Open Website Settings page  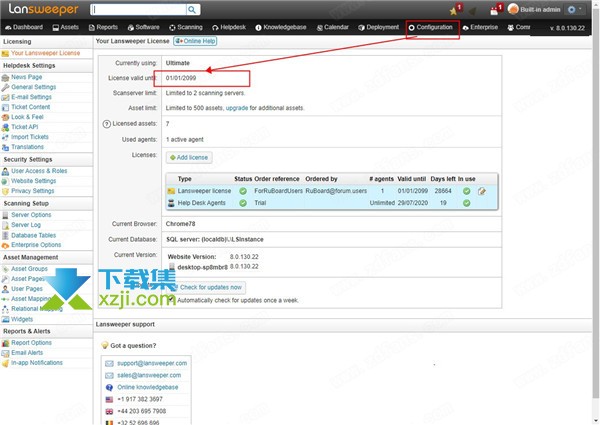coord(34,181)
